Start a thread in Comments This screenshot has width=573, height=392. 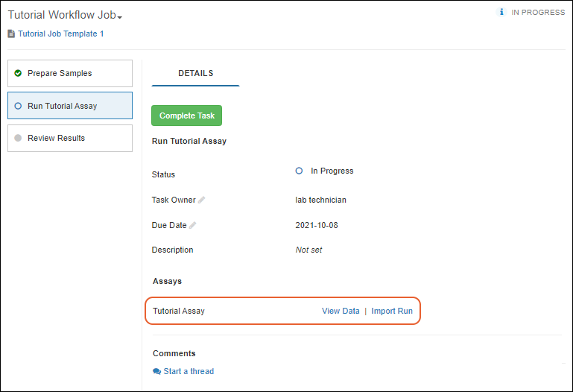189,371
